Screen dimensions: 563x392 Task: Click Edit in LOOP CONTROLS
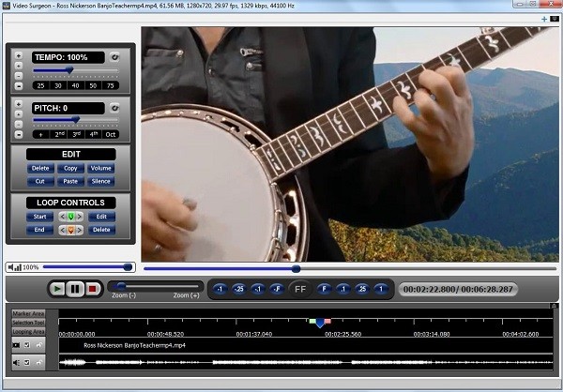101,217
